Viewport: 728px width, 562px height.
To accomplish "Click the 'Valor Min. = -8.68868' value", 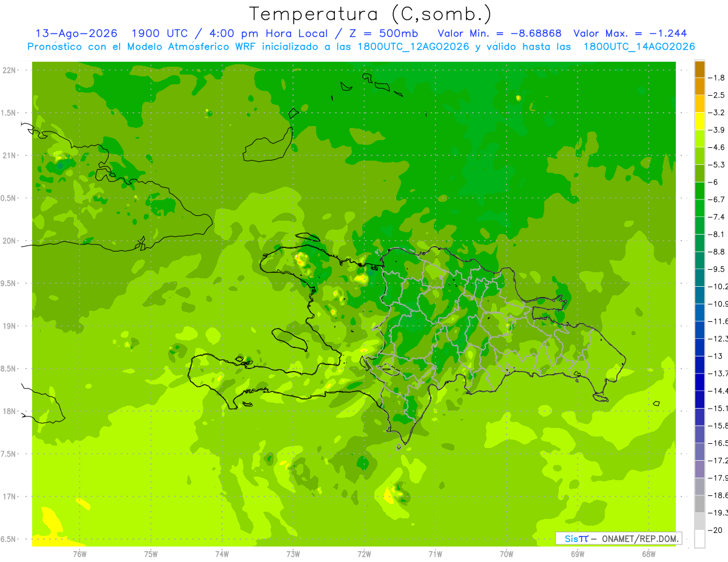I will click(x=499, y=33).
